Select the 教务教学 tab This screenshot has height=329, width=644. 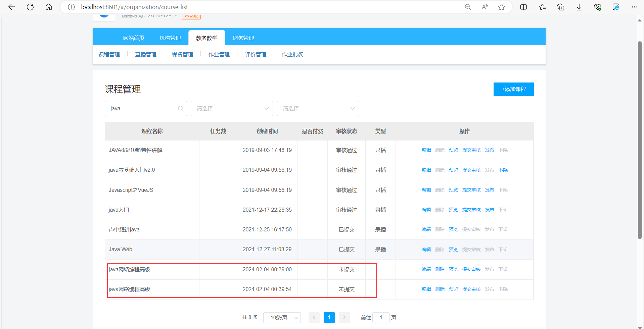click(x=207, y=38)
